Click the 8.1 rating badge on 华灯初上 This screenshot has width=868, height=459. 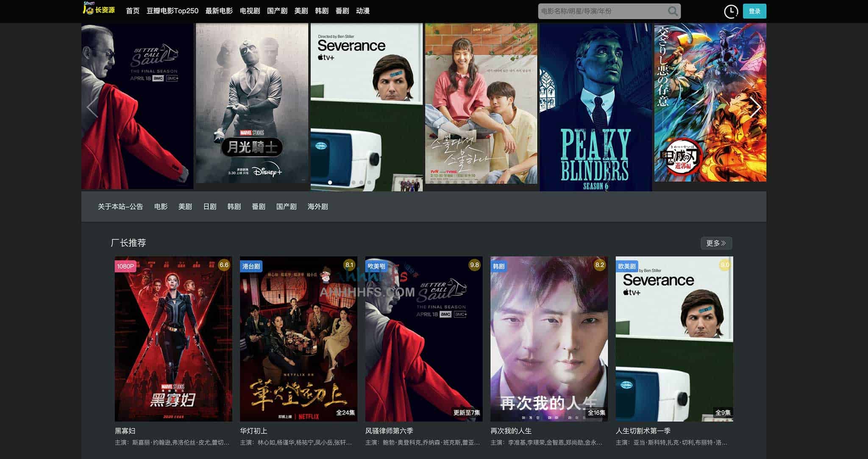click(349, 265)
